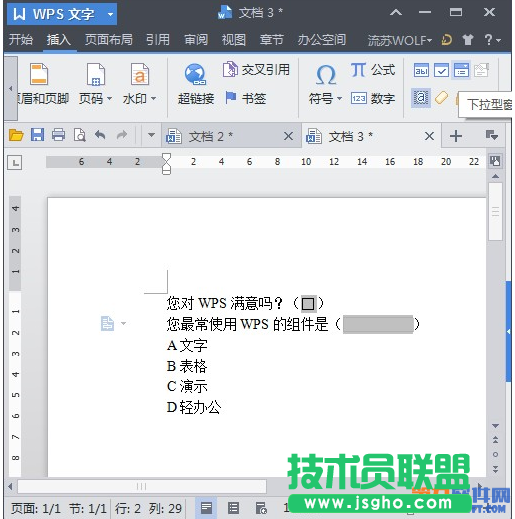Expand the paragraph layout dropdown arrow
Viewport: 515px width, 519px height.
[x=123, y=323]
